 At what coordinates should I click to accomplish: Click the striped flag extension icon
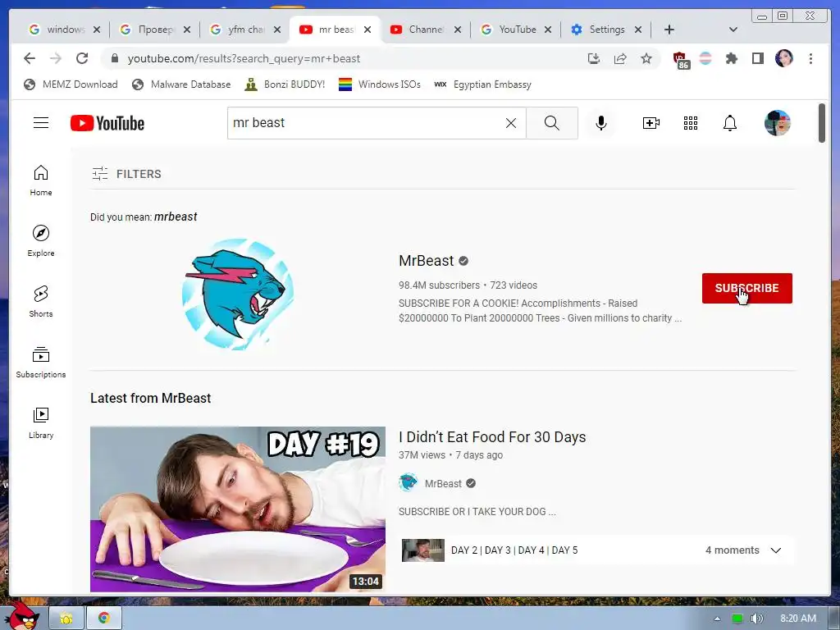click(705, 58)
